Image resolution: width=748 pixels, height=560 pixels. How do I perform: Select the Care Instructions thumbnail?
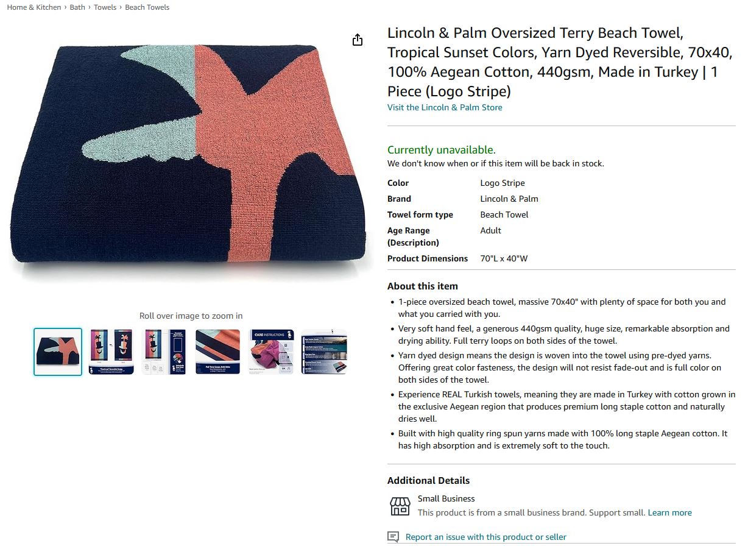[x=271, y=352]
